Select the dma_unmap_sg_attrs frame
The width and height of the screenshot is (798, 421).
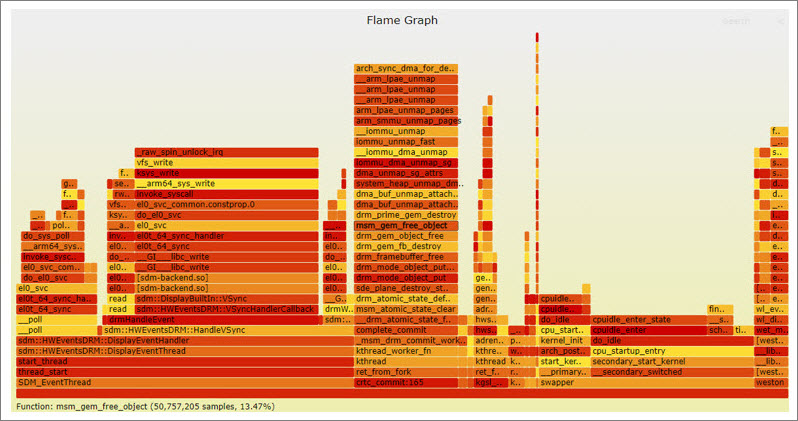click(406, 173)
